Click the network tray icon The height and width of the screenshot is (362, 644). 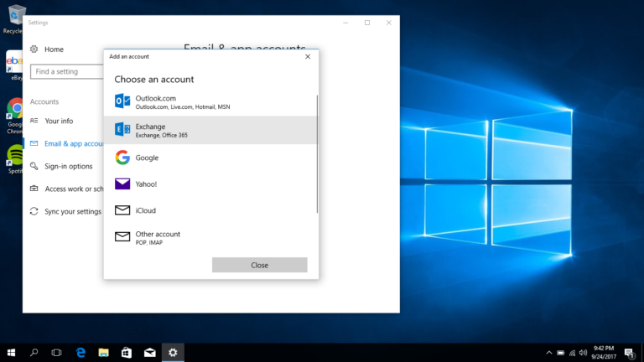572,353
